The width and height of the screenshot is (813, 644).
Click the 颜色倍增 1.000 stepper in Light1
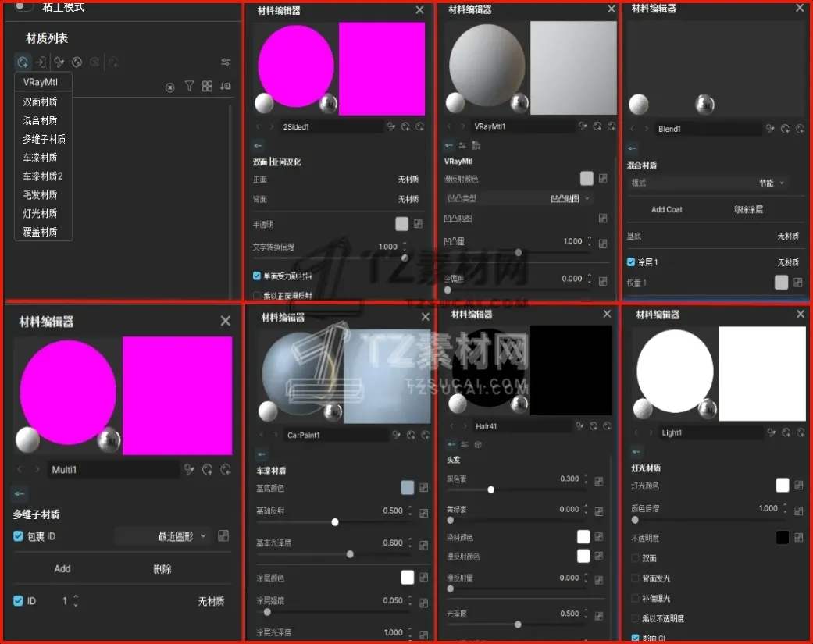(785, 507)
